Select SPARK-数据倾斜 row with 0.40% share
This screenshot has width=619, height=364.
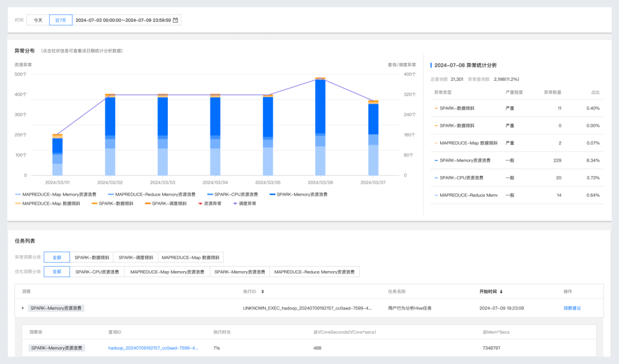click(x=517, y=108)
